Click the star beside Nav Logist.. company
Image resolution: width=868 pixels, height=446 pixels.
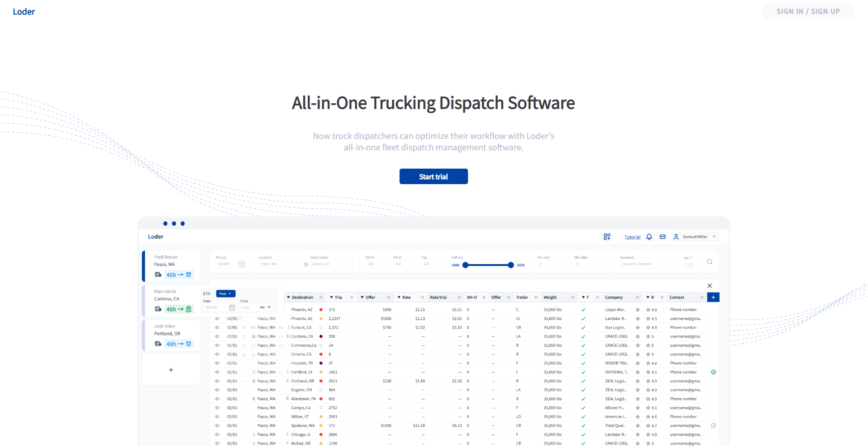pyautogui.click(x=638, y=328)
